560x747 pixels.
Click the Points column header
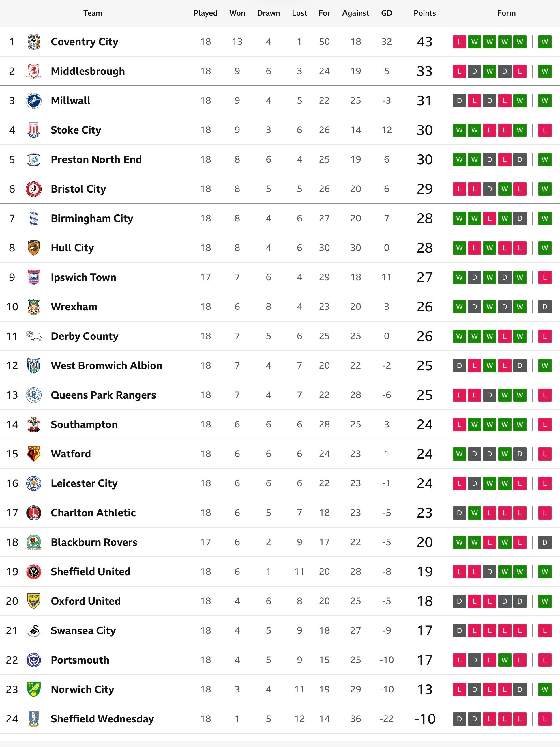click(x=425, y=13)
